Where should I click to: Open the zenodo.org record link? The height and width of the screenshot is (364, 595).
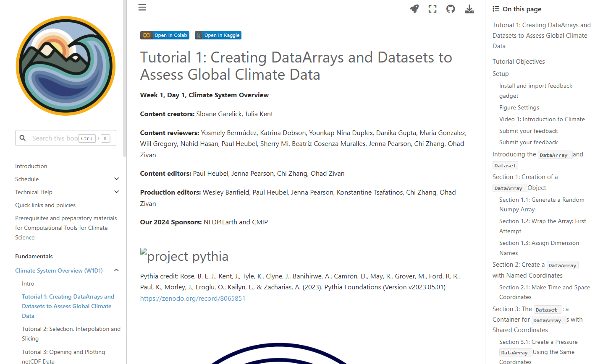[193, 298]
